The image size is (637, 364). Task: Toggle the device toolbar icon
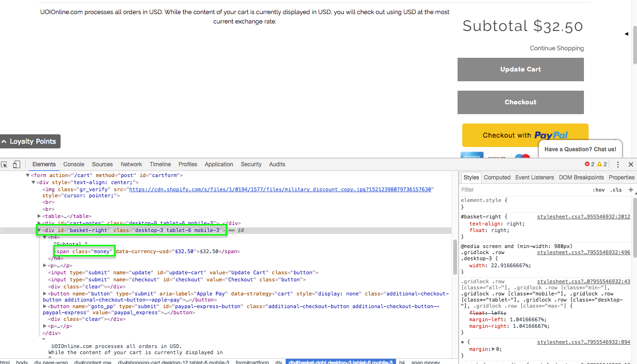pyautogui.click(x=16, y=164)
